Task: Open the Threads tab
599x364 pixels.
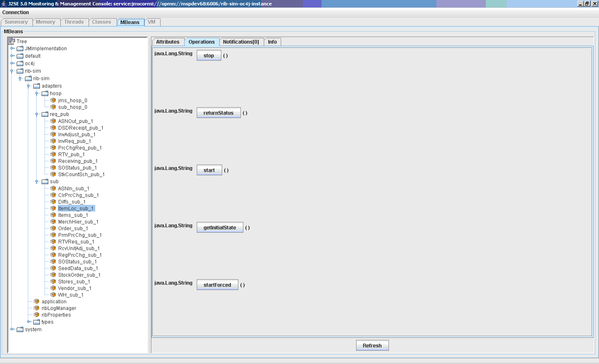Action: click(74, 22)
